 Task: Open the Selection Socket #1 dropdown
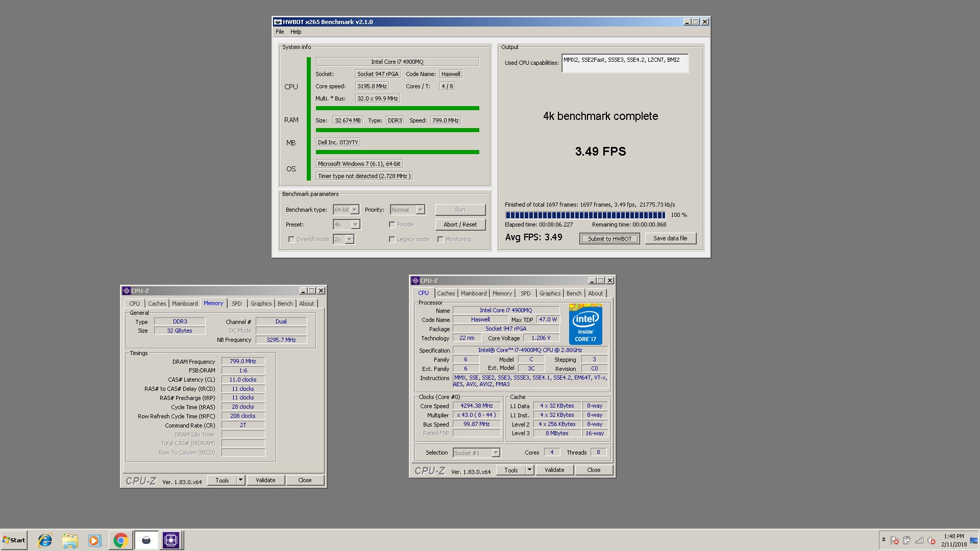[x=476, y=453]
